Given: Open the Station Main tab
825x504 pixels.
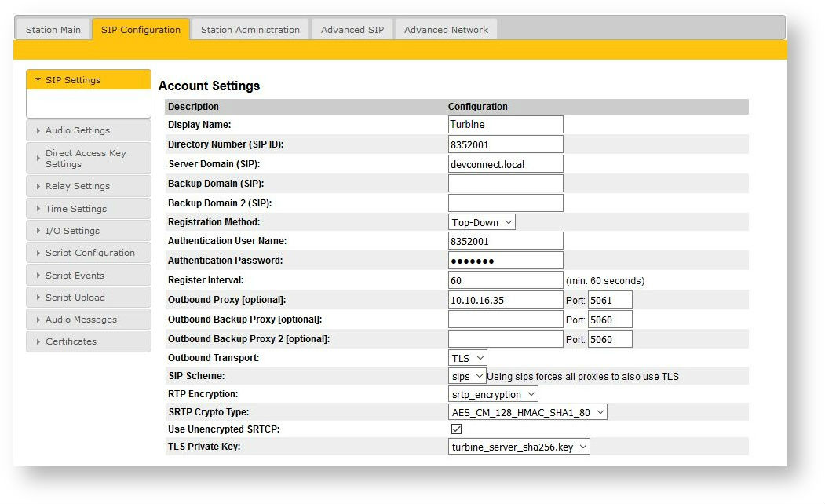Looking at the screenshot, I should click(x=53, y=30).
